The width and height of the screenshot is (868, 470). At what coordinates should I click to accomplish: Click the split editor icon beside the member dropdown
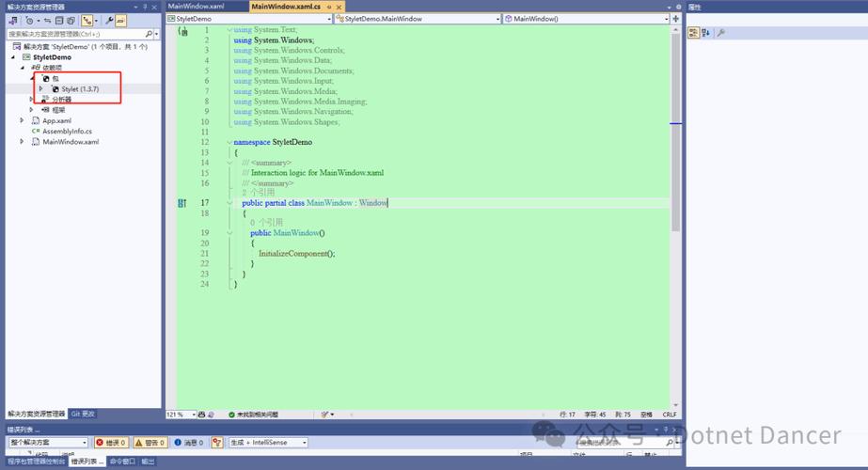click(x=674, y=19)
